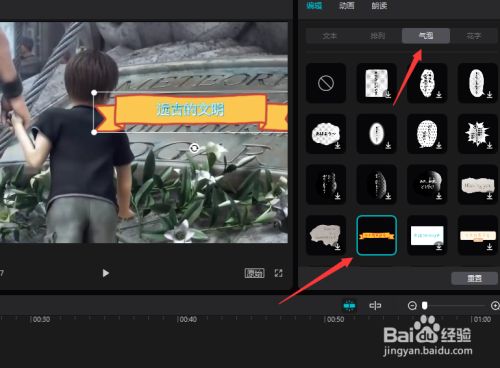
Task: Switch to the 气泡 bubble tab
Action: coord(426,36)
